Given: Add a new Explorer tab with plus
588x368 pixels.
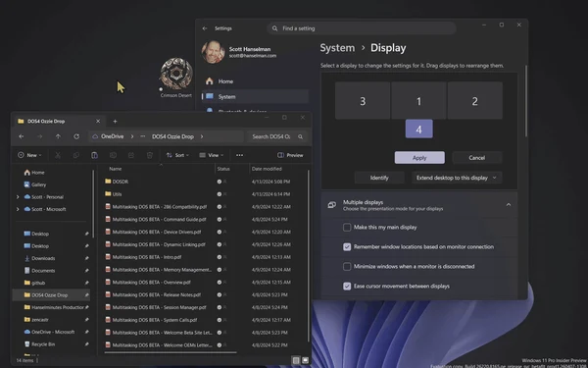Looking at the screenshot, I should [115, 122].
